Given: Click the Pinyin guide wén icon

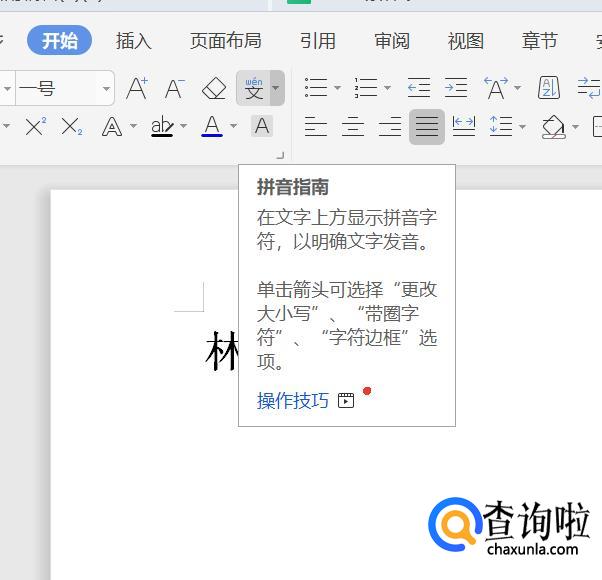Looking at the screenshot, I should tap(253, 88).
